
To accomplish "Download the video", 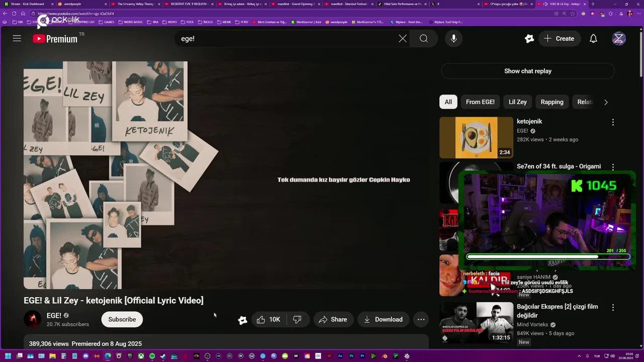I will [383, 319].
